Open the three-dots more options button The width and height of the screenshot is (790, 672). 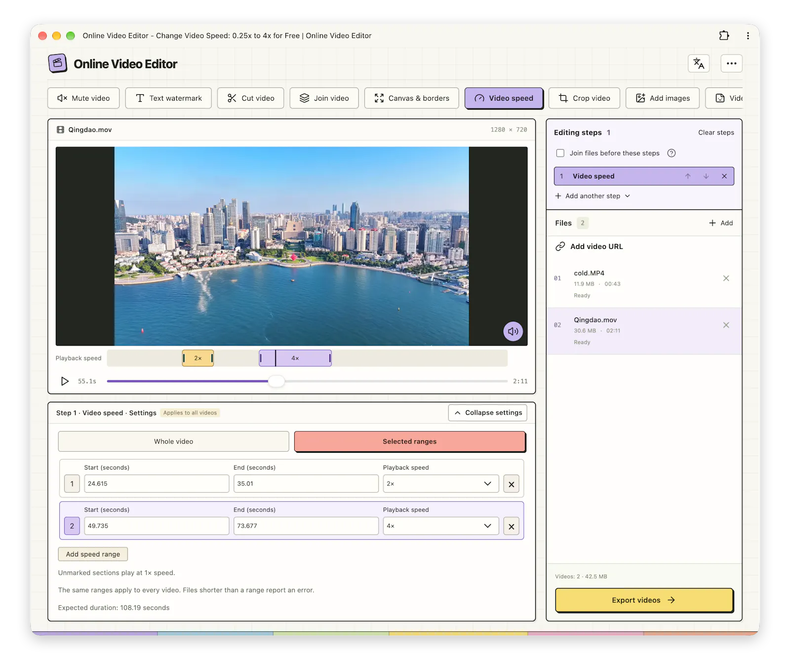731,63
